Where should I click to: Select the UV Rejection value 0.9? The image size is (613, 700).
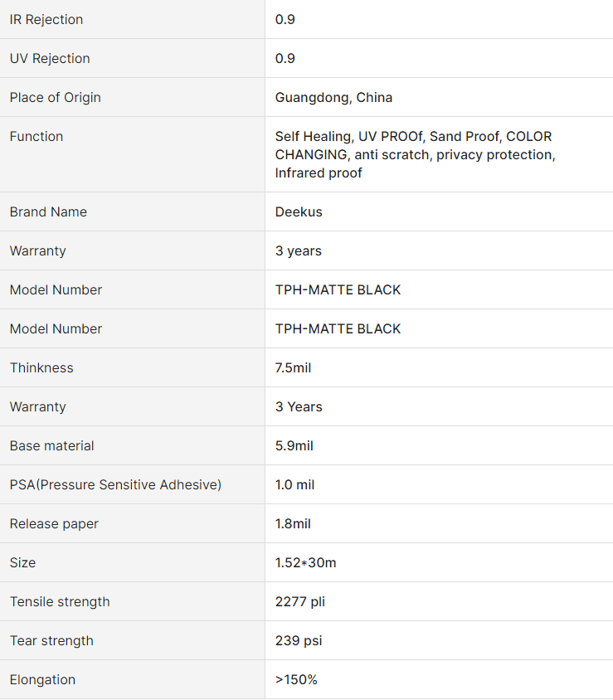285,59
